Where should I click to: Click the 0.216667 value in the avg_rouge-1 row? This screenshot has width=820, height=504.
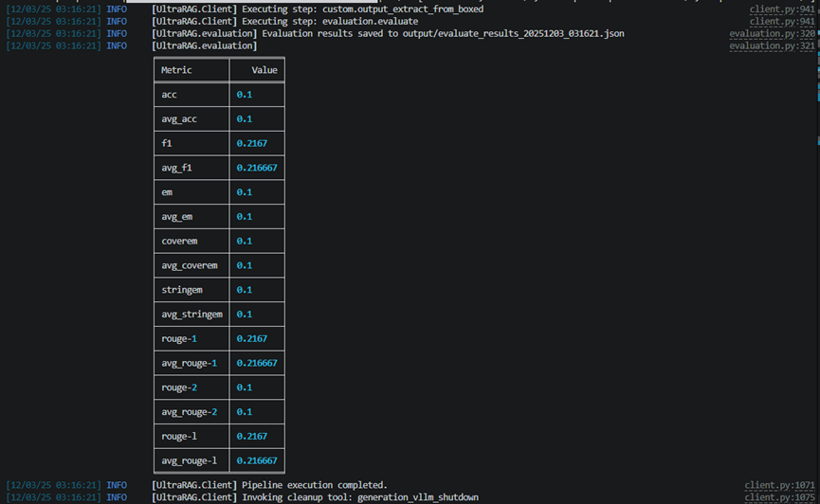[257, 363]
